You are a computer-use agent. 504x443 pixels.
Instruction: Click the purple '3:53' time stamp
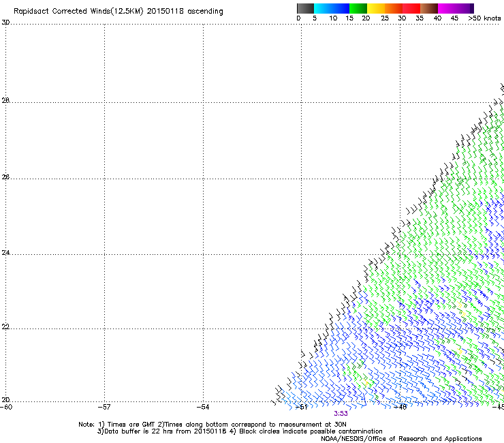[x=341, y=414]
